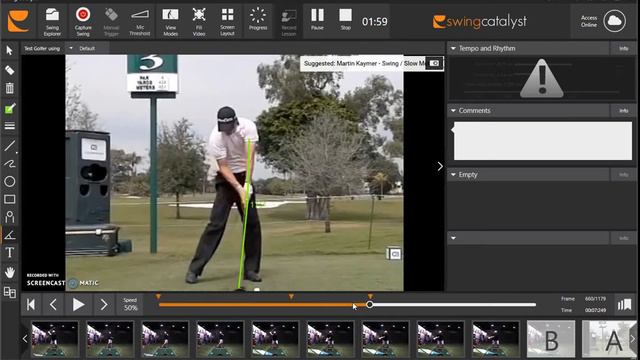The image size is (640, 360).
Task: Collapse the right side panel arrow
Action: [440, 167]
